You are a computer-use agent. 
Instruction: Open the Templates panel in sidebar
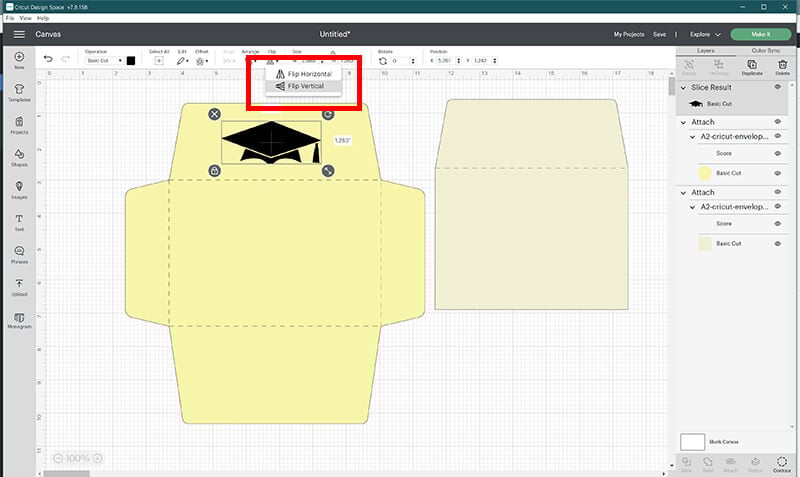coord(19,92)
